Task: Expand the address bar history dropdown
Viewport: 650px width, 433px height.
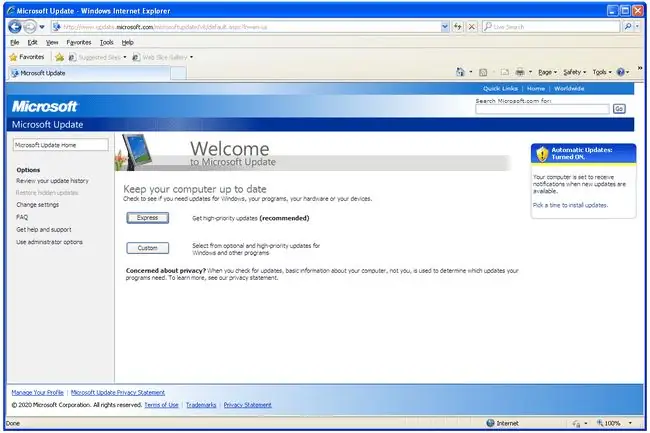Action: [445, 27]
